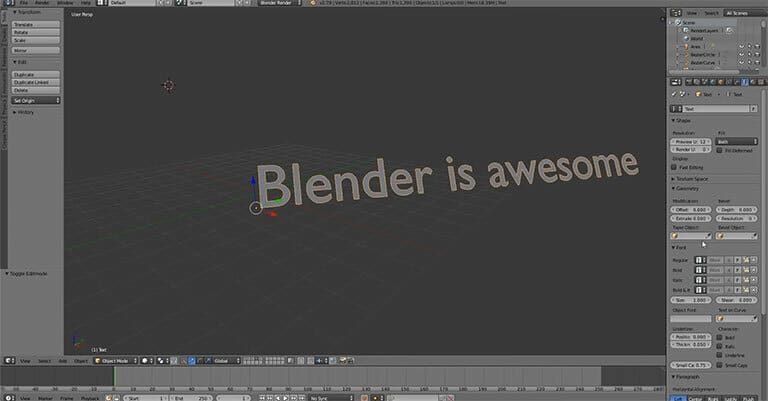The image size is (768, 401).
Task: Select the translate manipulator arrow icon
Action: [192, 361]
